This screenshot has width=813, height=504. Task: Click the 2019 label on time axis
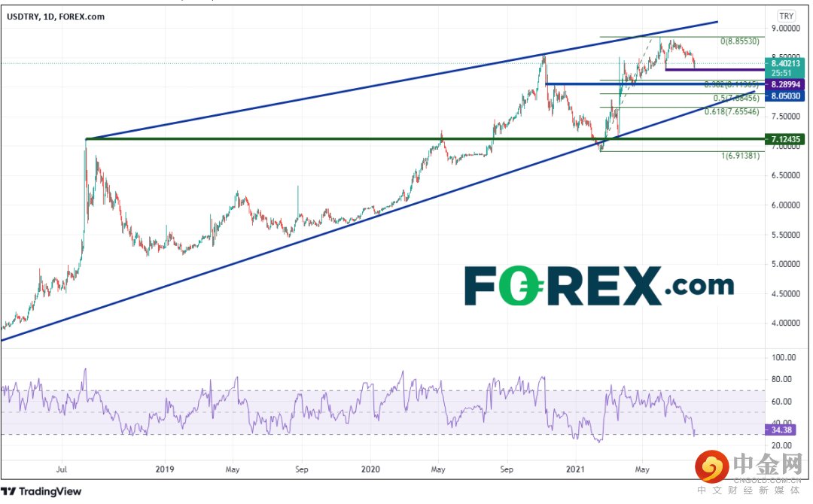click(164, 469)
